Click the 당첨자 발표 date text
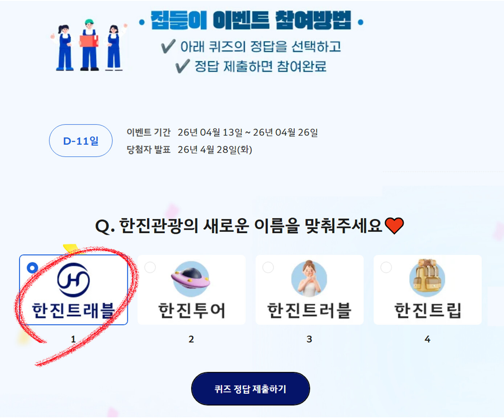 point(215,149)
